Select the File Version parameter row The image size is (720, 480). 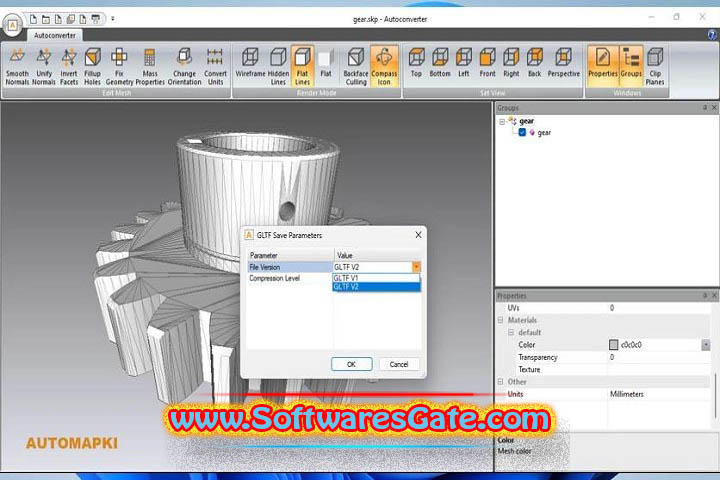coord(290,267)
